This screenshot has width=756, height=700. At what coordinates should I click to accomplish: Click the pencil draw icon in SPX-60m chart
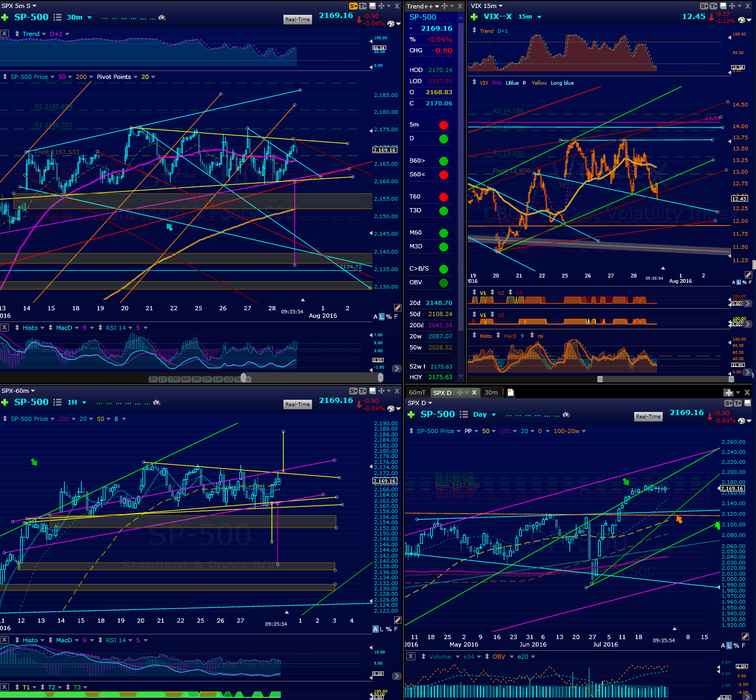point(397,620)
